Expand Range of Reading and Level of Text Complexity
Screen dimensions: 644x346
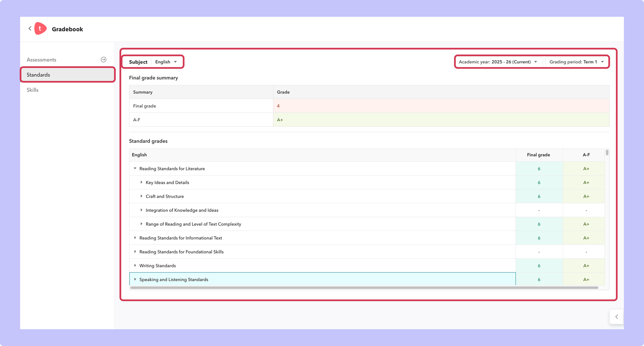coord(141,224)
